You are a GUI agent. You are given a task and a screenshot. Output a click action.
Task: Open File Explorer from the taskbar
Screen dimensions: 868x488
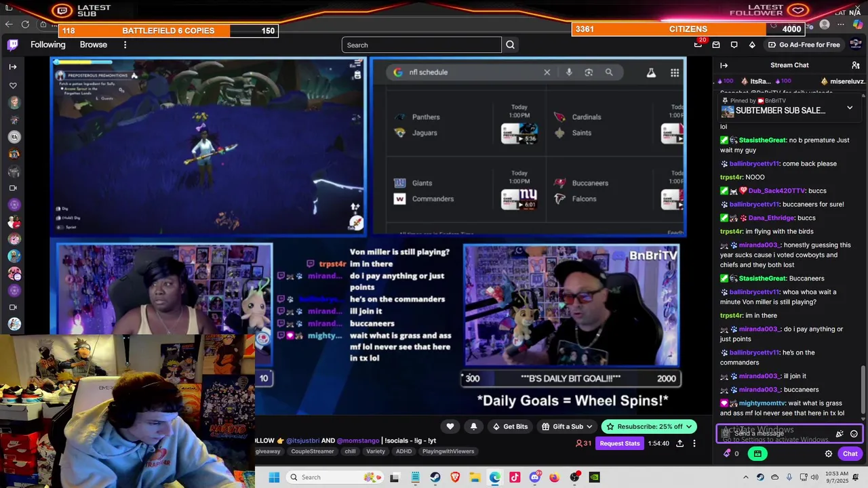coord(475,477)
